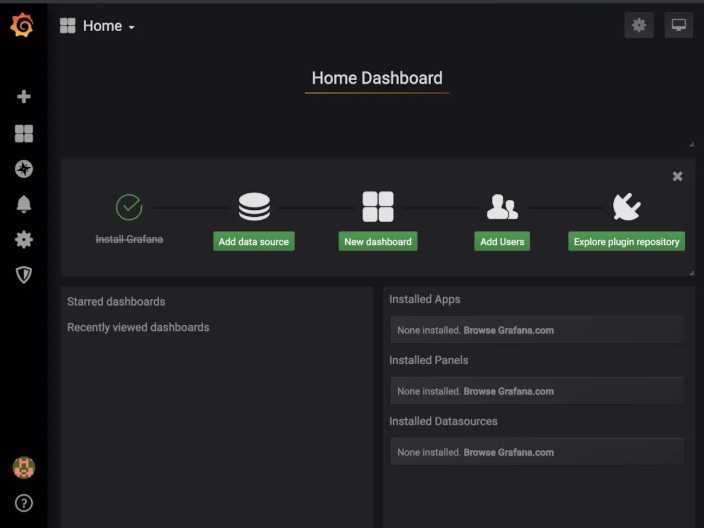This screenshot has width=704, height=528.
Task: Open the Explore compass icon
Action: pos(24,169)
